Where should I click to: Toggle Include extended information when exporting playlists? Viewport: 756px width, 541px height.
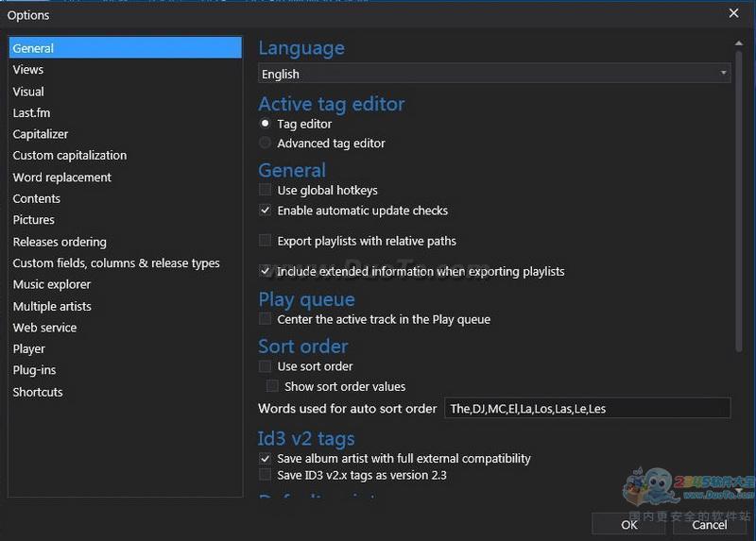pyautogui.click(x=265, y=271)
